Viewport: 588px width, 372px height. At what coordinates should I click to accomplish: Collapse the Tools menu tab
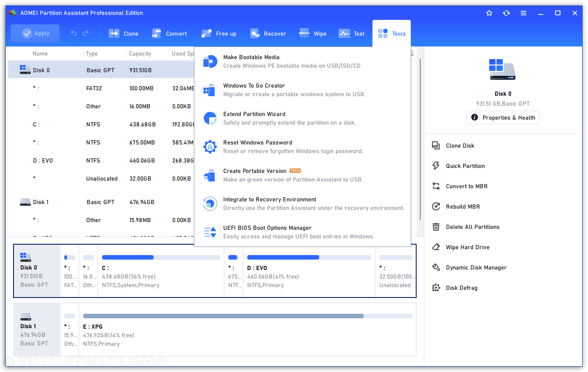[x=391, y=33]
